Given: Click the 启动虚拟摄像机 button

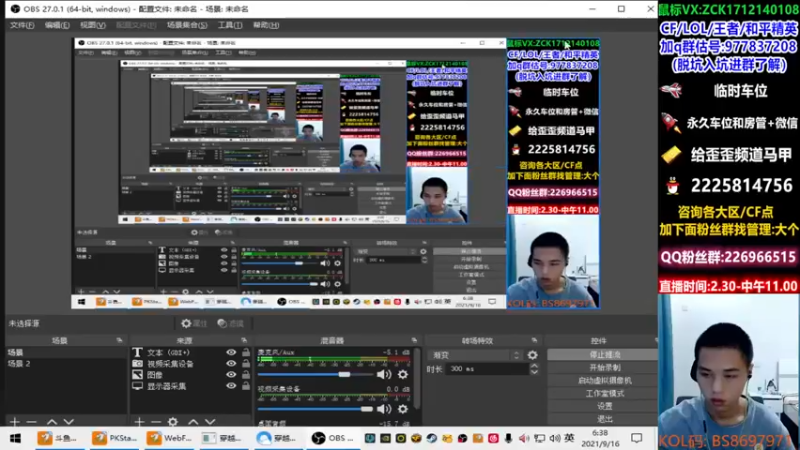Looking at the screenshot, I should pyautogui.click(x=604, y=380).
